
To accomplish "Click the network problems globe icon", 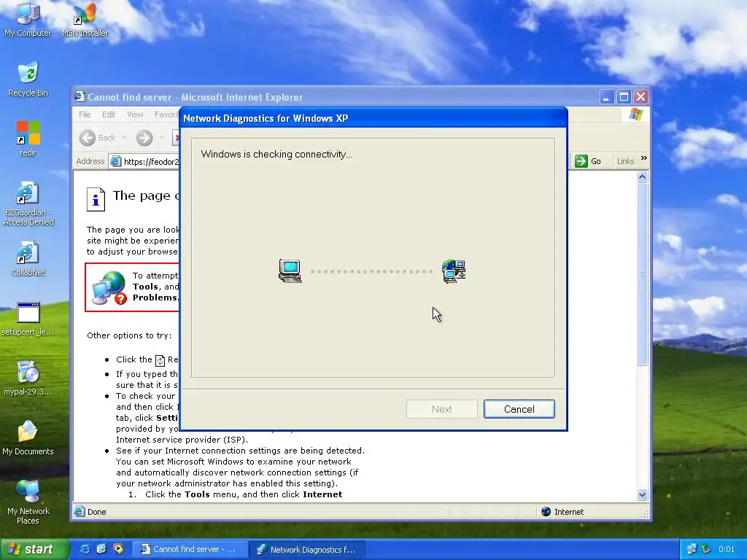I will tap(109, 287).
